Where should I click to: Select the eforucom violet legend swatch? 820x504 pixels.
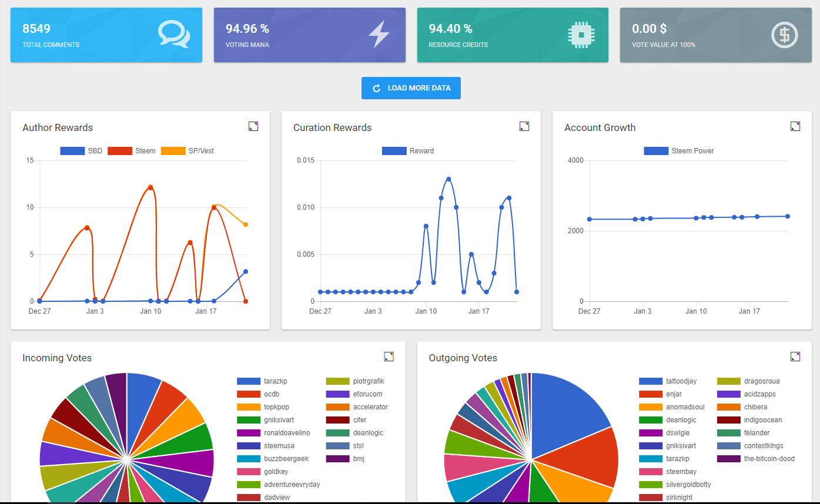338,394
